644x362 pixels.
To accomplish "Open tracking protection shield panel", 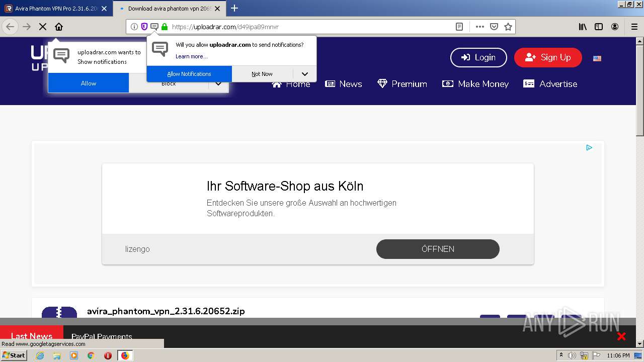I will coord(144,27).
